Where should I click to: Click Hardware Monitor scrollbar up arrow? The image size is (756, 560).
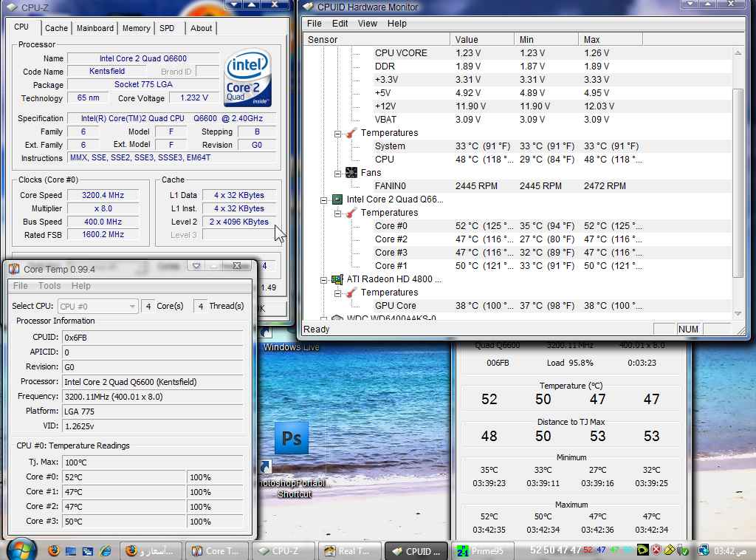point(738,52)
